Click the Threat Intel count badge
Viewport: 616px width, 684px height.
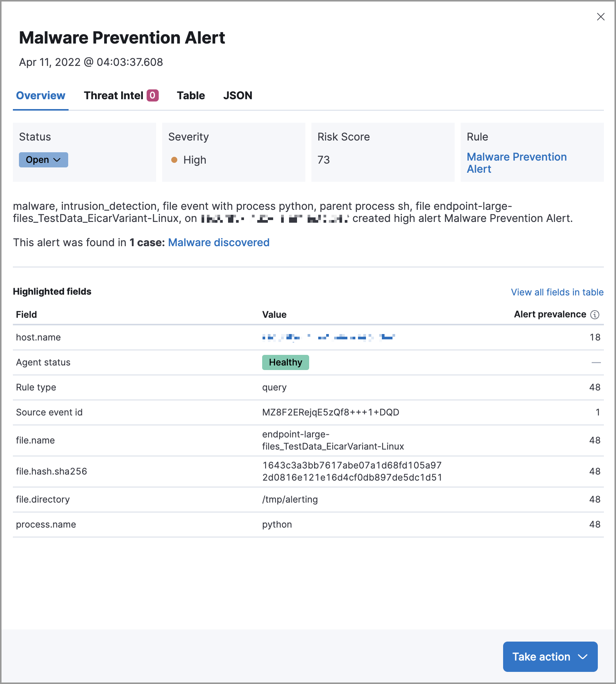point(153,95)
